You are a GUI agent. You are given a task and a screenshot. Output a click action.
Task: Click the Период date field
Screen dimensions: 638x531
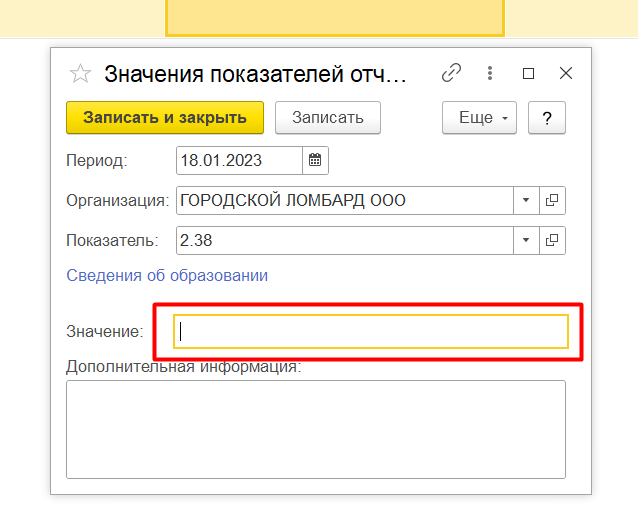pos(238,160)
